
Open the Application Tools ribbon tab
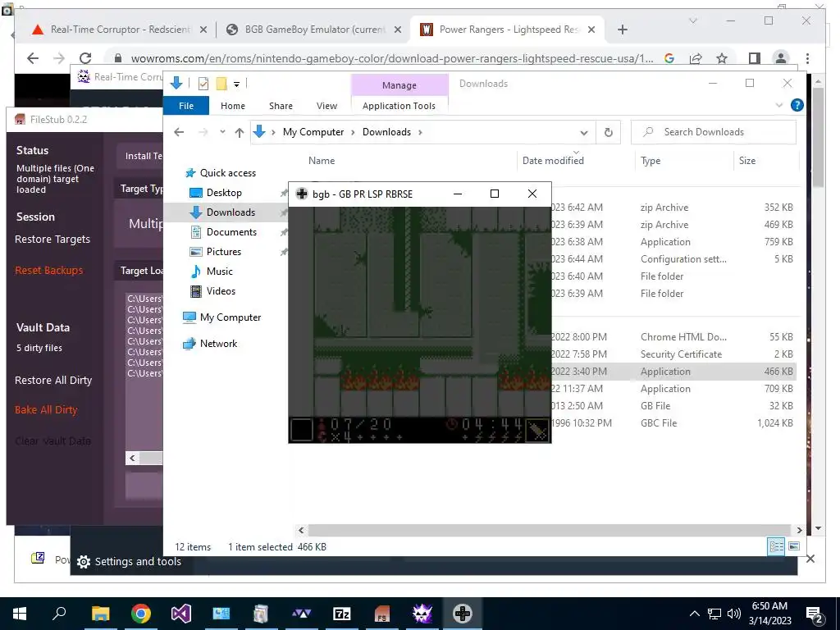[399, 106]
